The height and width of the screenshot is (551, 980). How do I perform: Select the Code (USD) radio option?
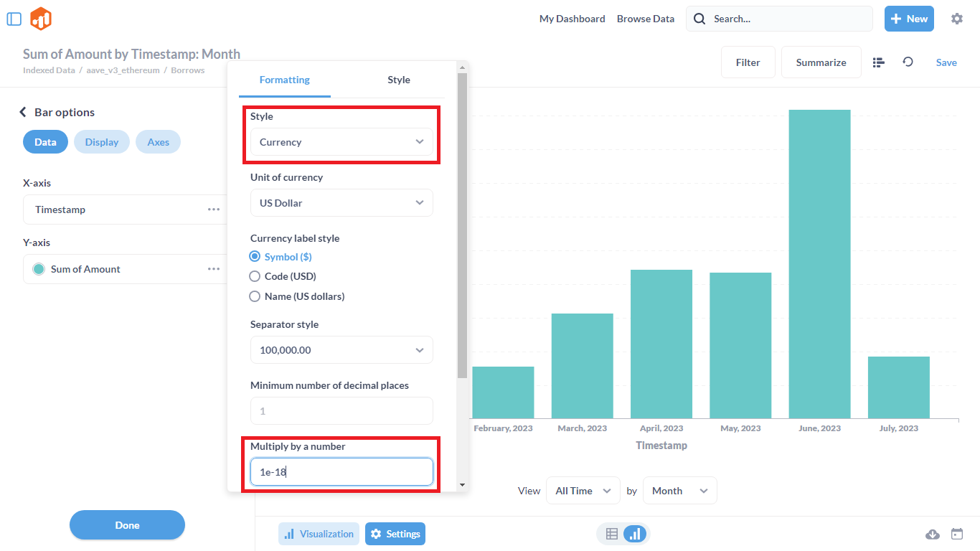click(255, 276)
